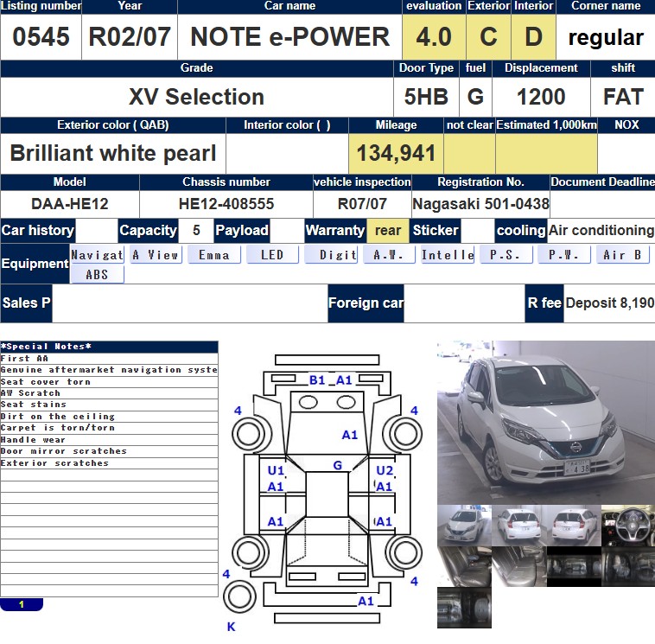Click the Seat cover torn note

pyautogui.click(x=109, y=381)
